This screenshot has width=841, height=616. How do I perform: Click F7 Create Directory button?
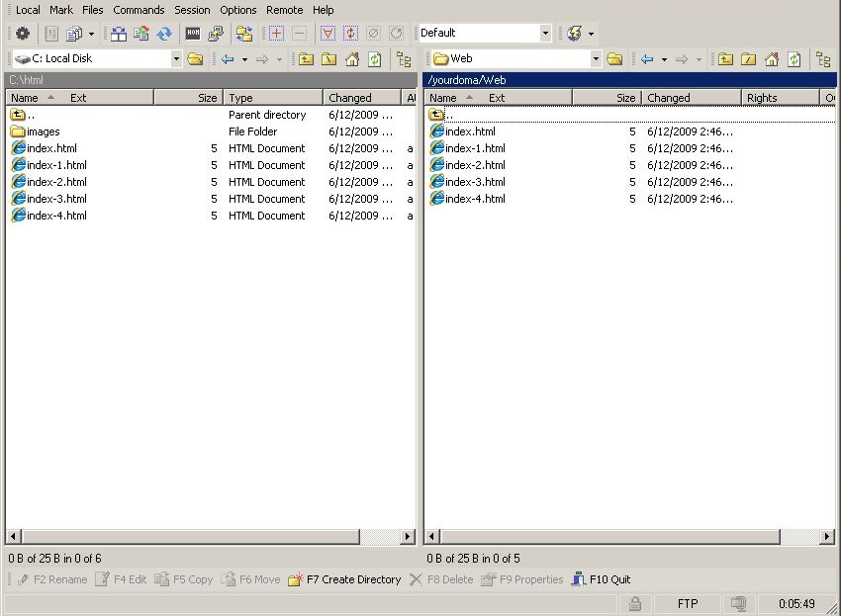[344, 579]
